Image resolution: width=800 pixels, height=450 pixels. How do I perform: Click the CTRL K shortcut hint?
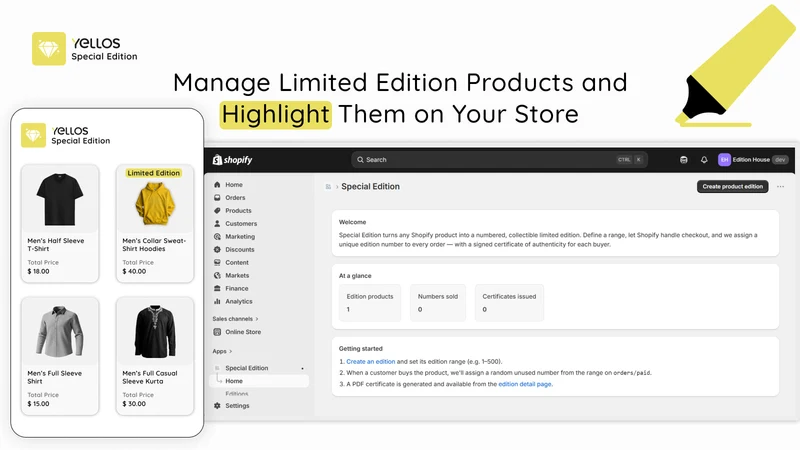point(630,160)
